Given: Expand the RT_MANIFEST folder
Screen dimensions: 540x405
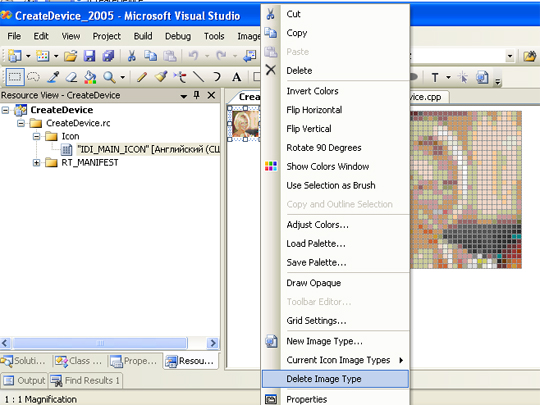Looking at the screenshot, I should (x=36, y=163).
